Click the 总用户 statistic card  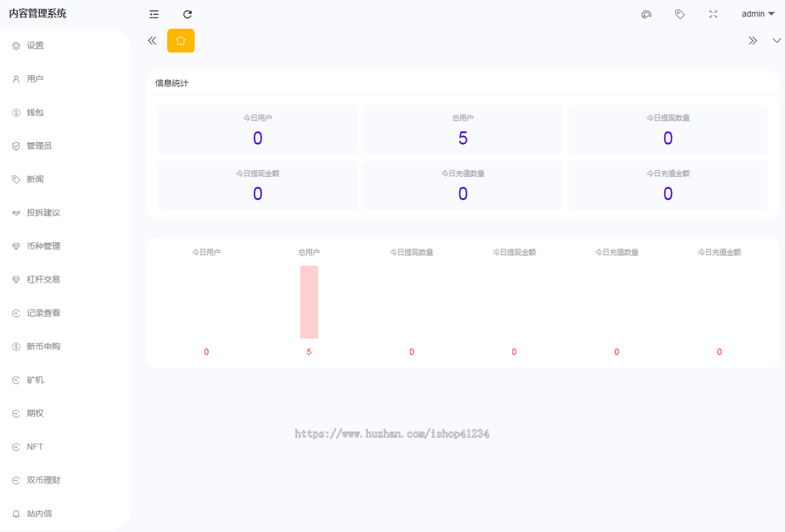(462, 130)
